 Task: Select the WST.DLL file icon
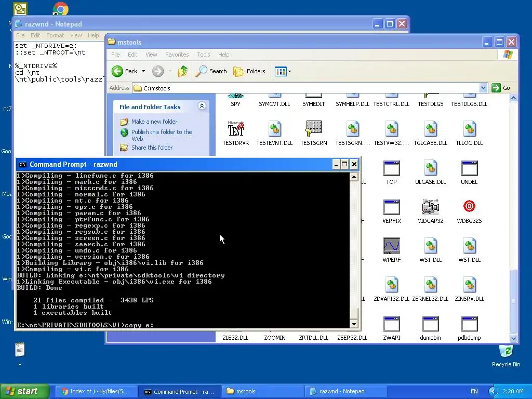click(469, 246)
